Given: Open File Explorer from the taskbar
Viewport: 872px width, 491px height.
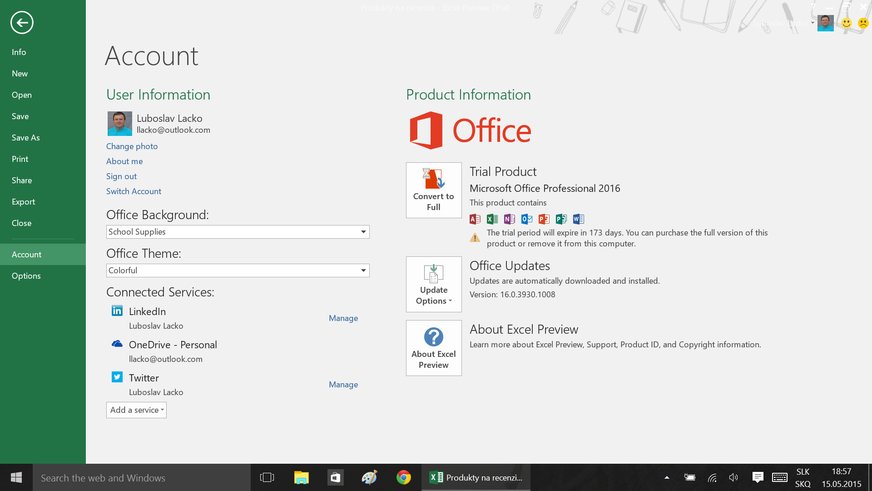Looking at the screenshot, I should coord(301,478).
